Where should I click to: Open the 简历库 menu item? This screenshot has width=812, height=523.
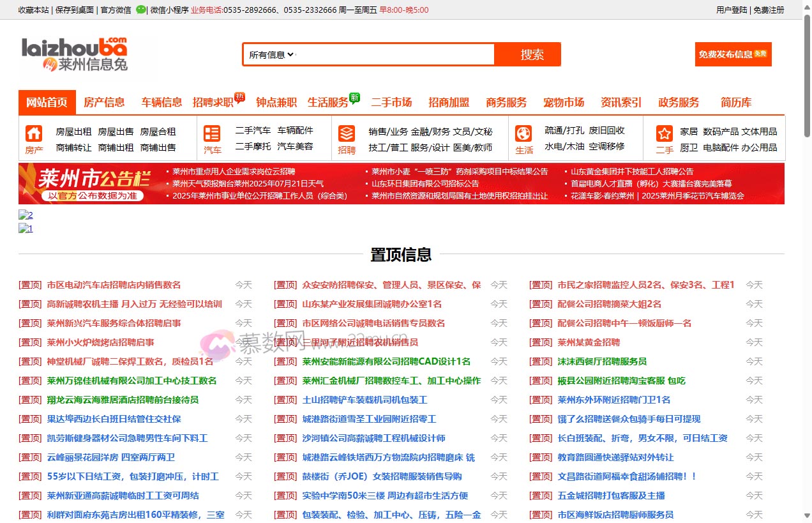click(x=735, y=101)
